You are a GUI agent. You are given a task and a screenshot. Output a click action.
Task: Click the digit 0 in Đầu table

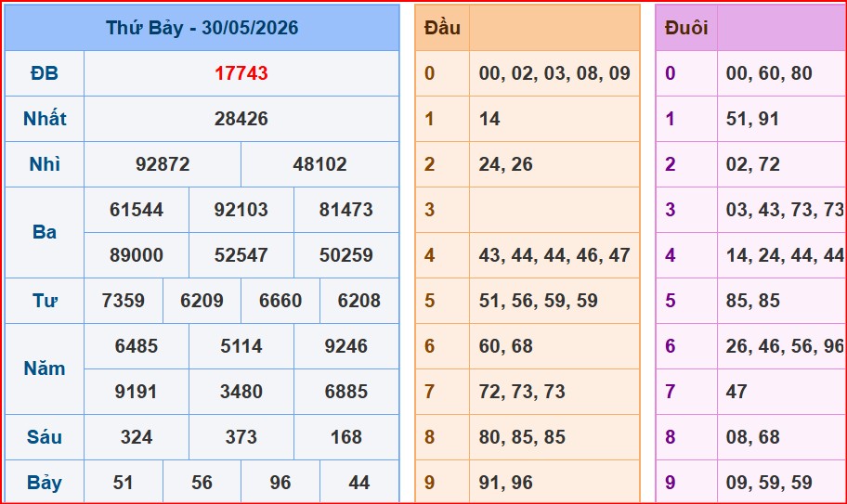(429, 72)
